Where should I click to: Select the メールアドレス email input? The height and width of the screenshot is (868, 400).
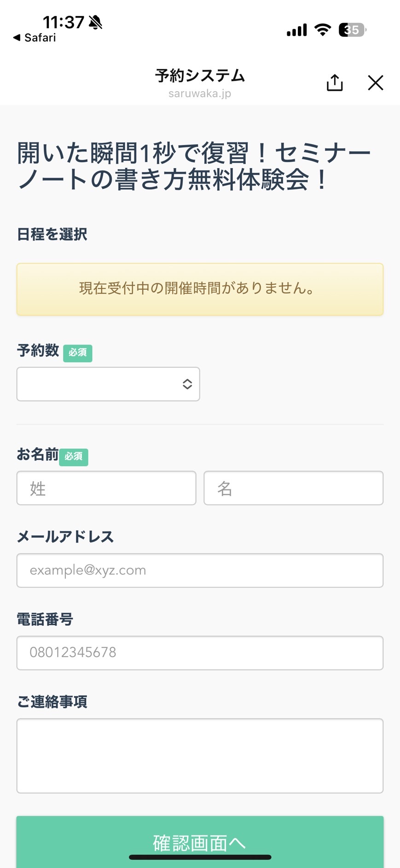[200, 570]
